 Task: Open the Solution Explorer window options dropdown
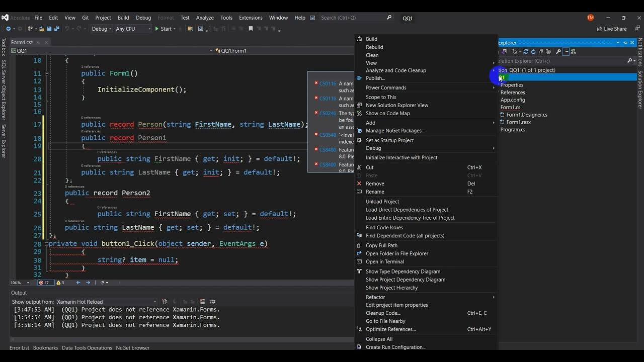click(x=618, y=43)
